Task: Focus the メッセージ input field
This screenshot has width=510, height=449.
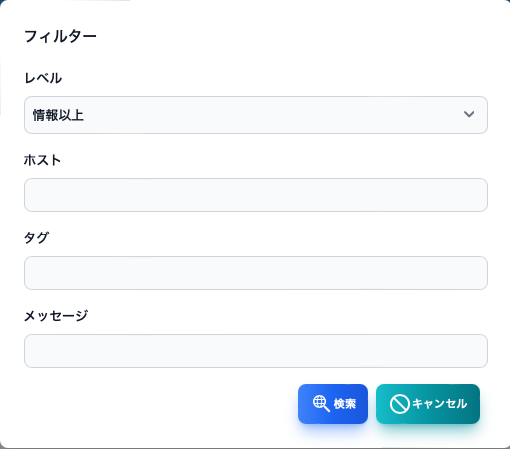Action: 256,351
